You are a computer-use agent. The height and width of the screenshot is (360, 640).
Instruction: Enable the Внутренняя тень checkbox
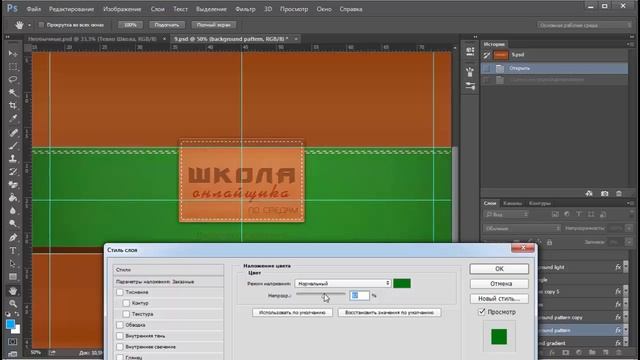coord(120,336)
